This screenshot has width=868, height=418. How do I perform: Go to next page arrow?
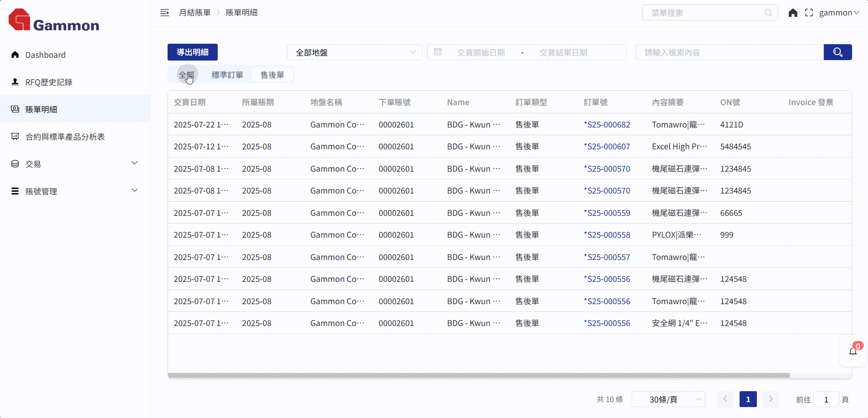(771, 399)
